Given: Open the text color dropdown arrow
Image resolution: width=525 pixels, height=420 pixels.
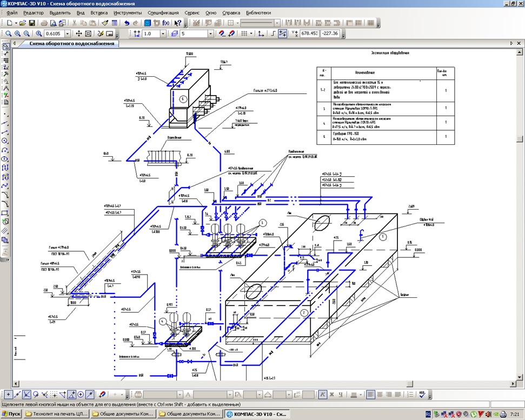Looking at the screenshot, I should point(360,395).
